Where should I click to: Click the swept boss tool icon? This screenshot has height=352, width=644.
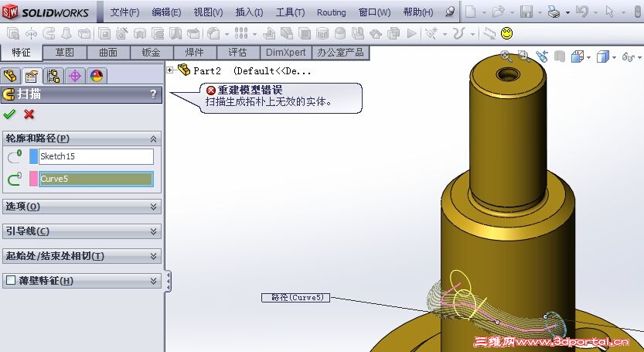49,33
